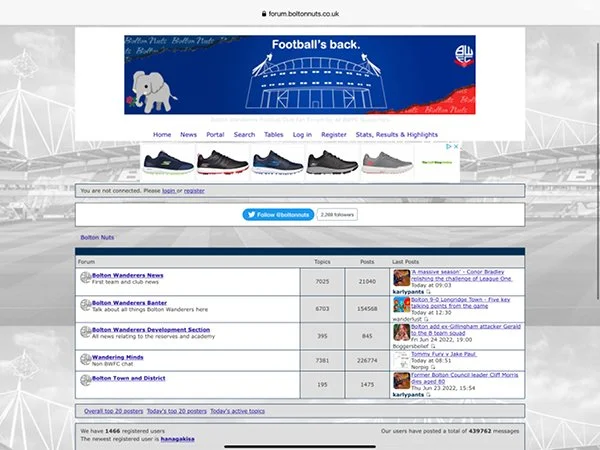Click forum status icon beside Bolton Wanderers Banter
The image size is (600, 450).
pos(85,305)
